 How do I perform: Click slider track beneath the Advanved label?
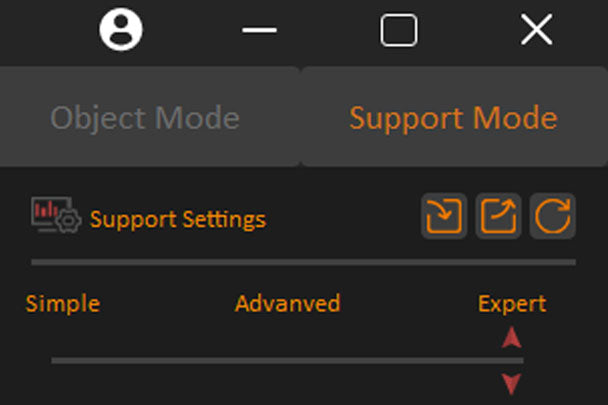tap(287, 361)
